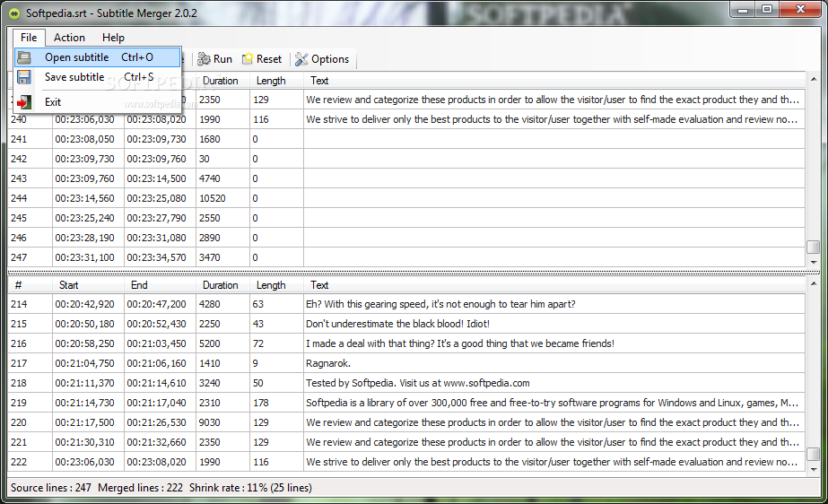
Task: Click the app icon in the title bar
Action: point(14,13)
